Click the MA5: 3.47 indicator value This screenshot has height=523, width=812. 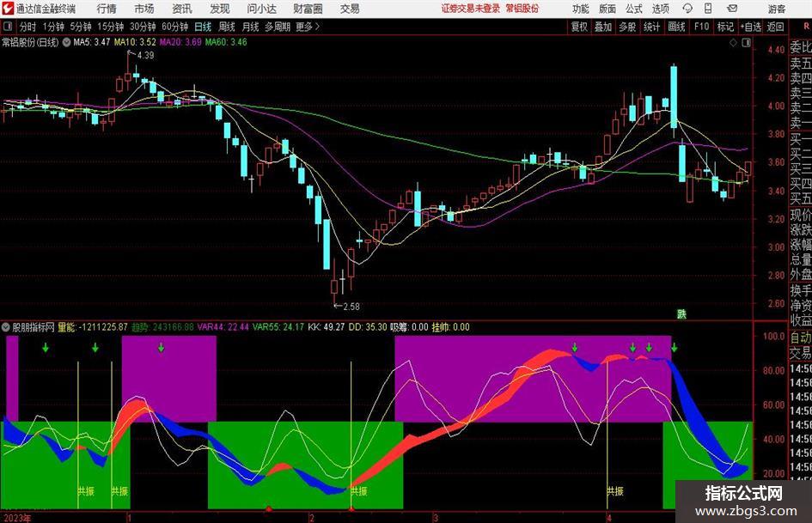coord(92,42)
